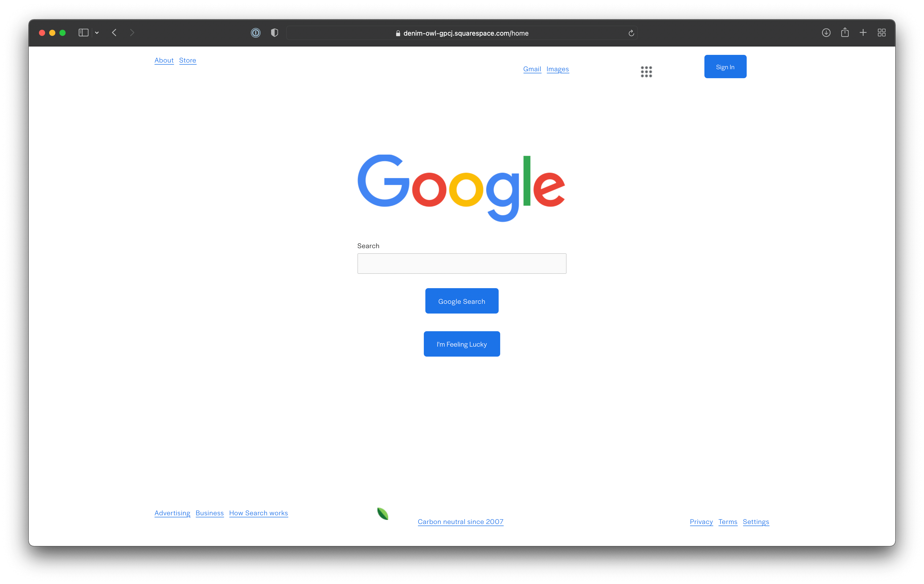
Task: Open the Gmail link
Action: click(532, 69)
